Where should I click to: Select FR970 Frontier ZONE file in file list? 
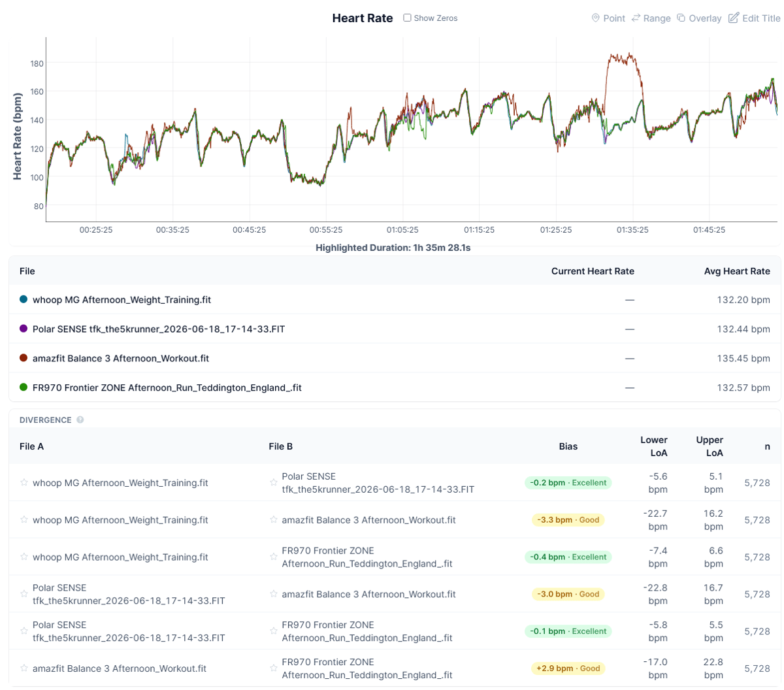[167, 388]
